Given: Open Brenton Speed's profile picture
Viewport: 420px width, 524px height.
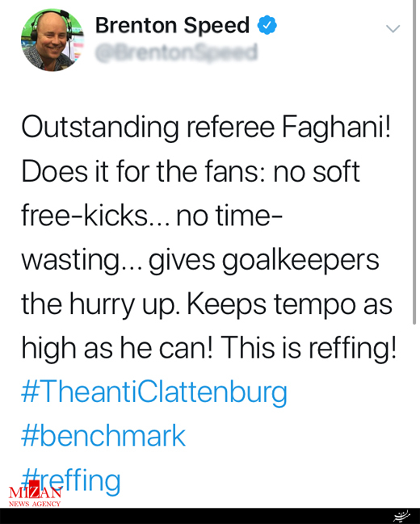Looking at the screenshot, I should (x=52, y=40).
